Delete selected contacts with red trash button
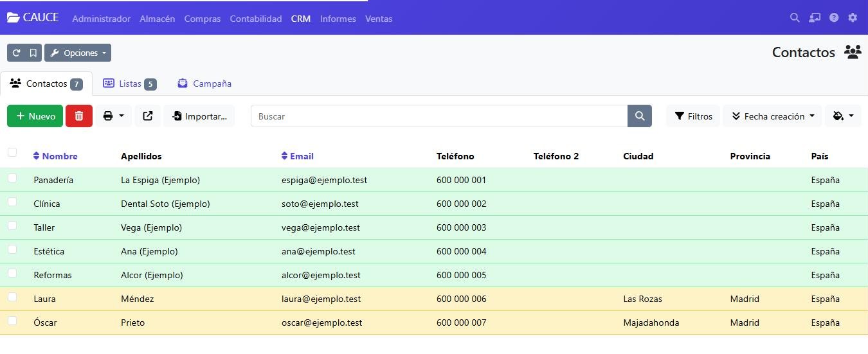Image resolution: width=868 pixels, height=354 pixels. [x=79, y=116]
